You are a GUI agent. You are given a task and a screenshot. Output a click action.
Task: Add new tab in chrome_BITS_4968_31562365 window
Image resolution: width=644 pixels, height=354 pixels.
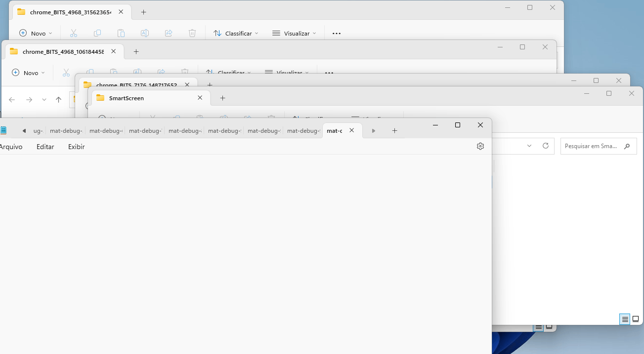143,12
